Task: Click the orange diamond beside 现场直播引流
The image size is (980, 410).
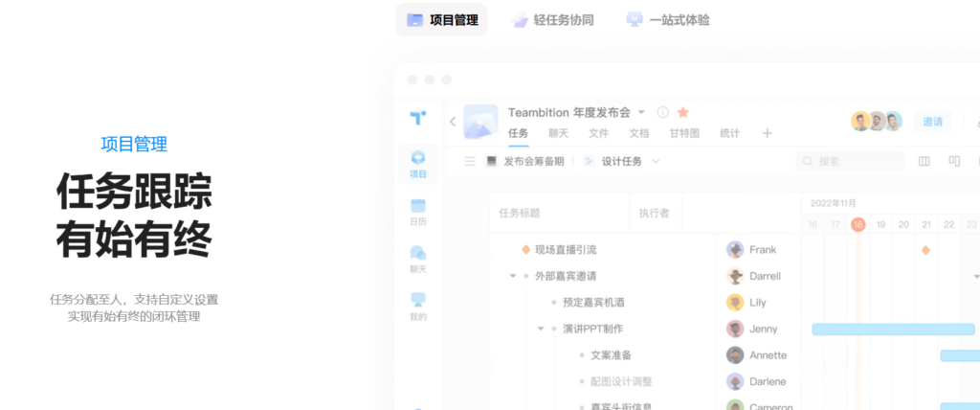Action: pos(525,250)
